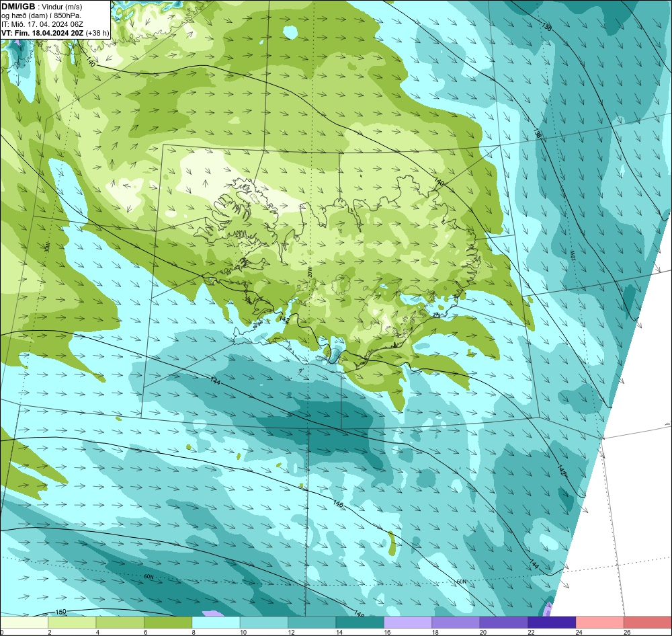Select the 18–20 m/s medium purple legend swatch
This screenshot has height=636, width=672.
[456, 623]
